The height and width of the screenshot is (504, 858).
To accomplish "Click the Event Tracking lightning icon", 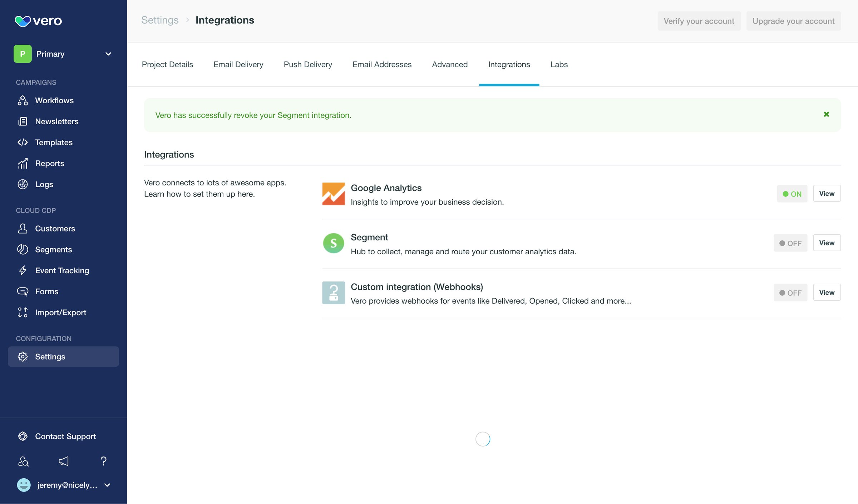I will [23, 270].
